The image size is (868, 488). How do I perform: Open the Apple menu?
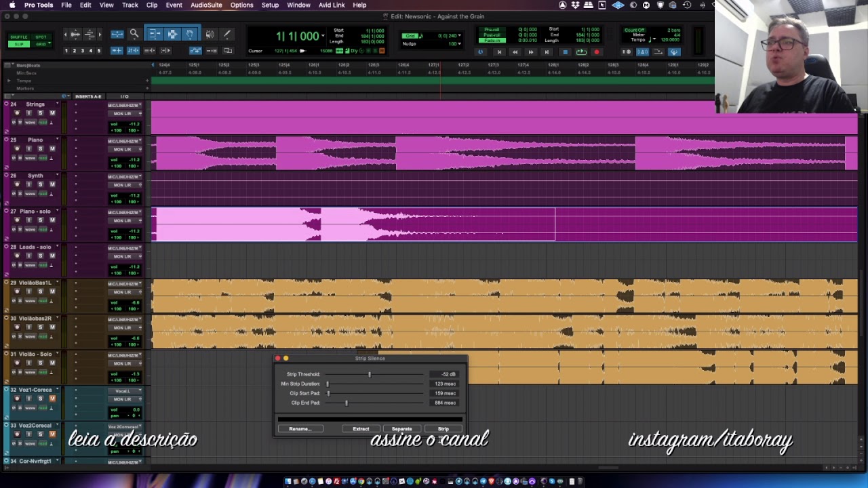(x=12, y=5)
